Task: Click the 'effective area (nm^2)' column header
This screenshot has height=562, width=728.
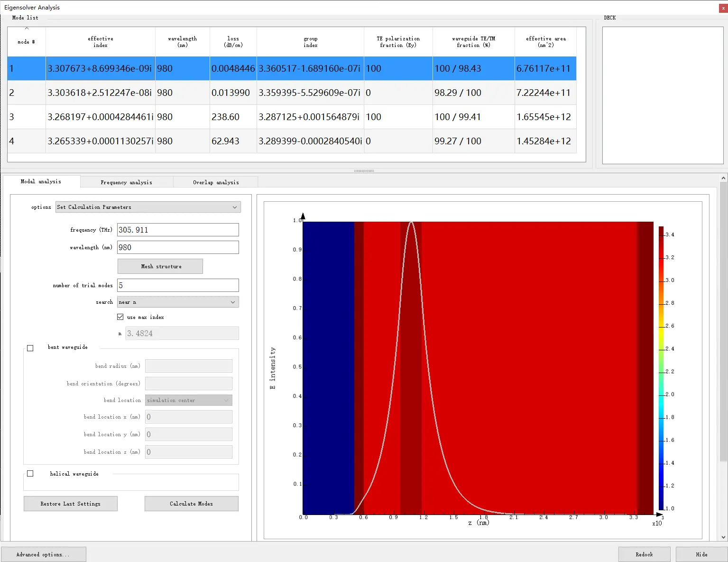Action: (x=546, y=42)
